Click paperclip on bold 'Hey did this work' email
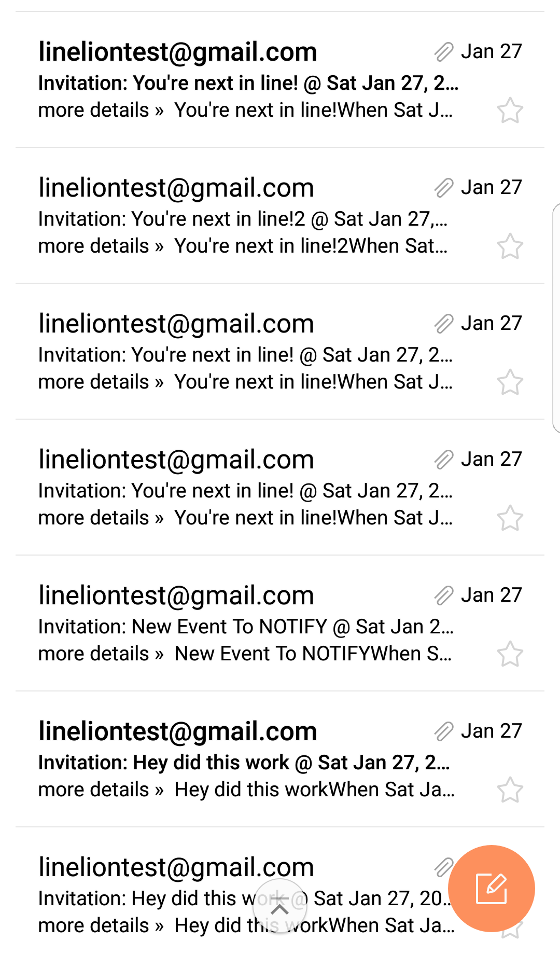Screen dimensions: 560x955 coord(444,731)
